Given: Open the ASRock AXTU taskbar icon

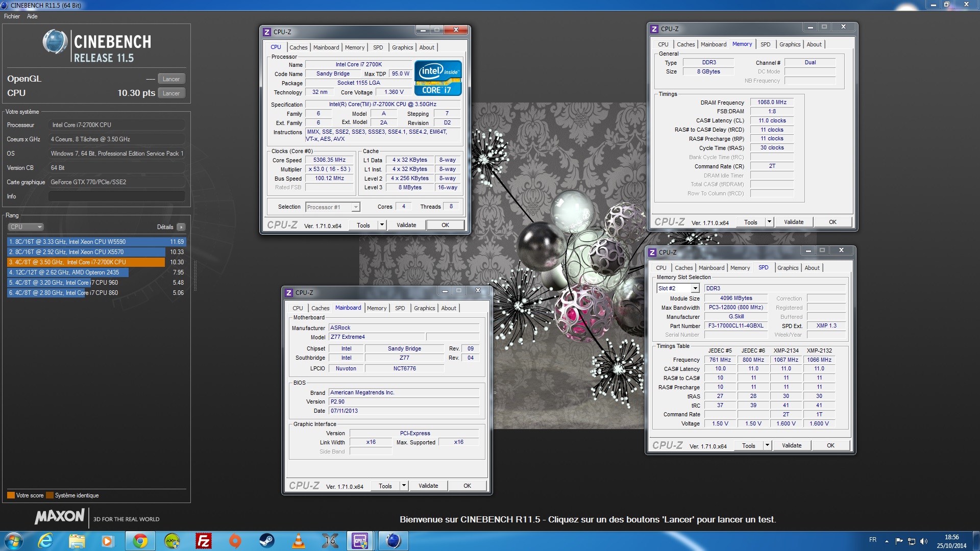Looking at the screenshot, I should point(172,541).
